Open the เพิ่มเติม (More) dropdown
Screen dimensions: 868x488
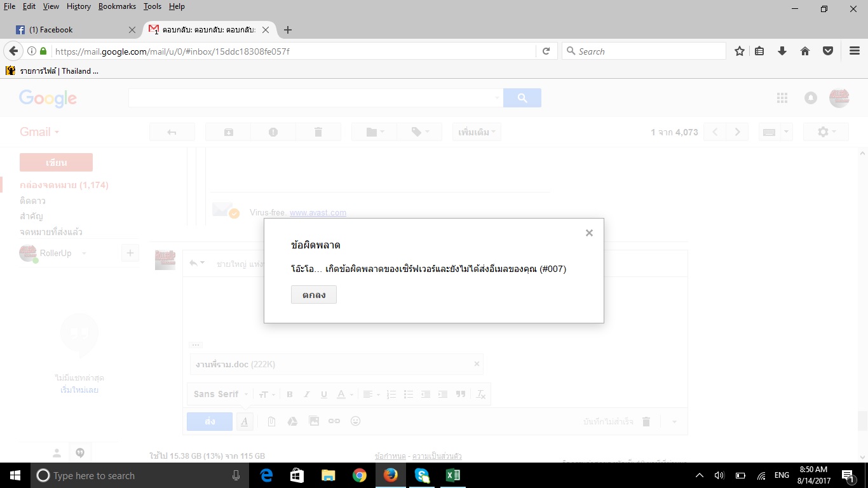click(477, 132)
